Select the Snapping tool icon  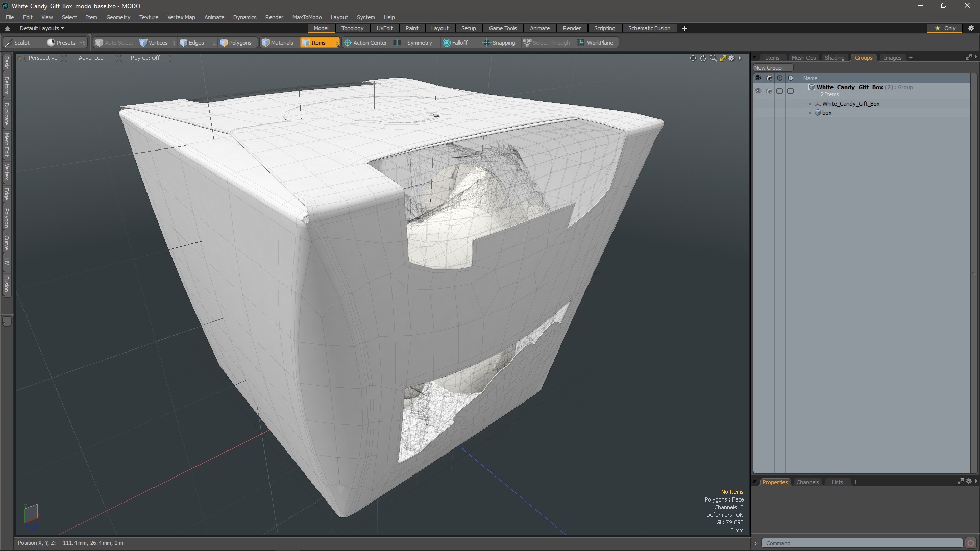coord(486,43)
